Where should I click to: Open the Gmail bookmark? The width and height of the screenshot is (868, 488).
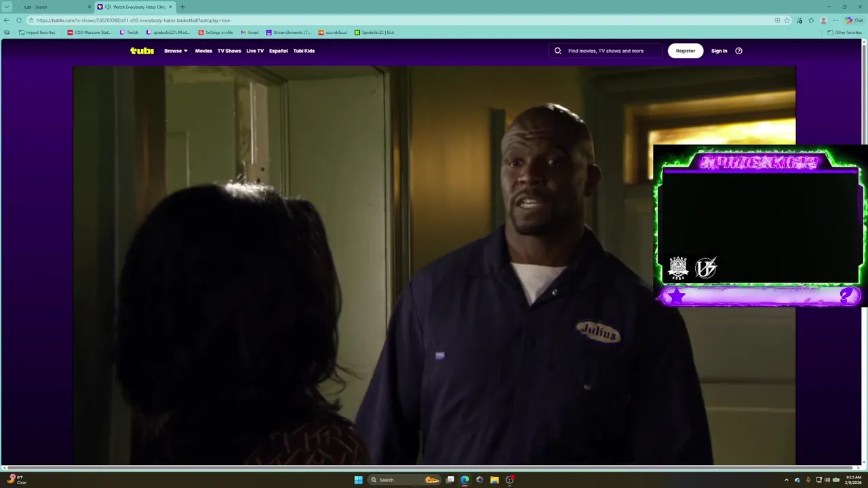click(250, 33)
